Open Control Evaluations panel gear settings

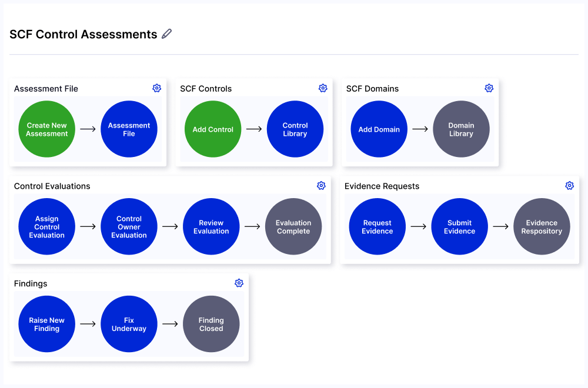[321, 186]
